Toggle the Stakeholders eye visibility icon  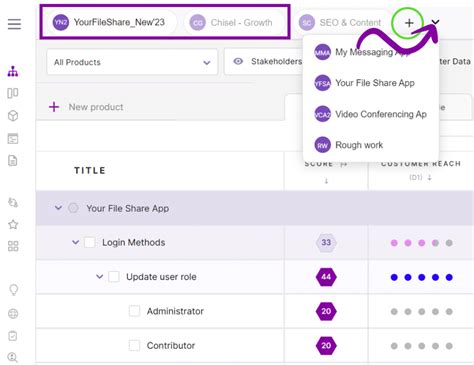pyautogui.click(x=238, y=61)
